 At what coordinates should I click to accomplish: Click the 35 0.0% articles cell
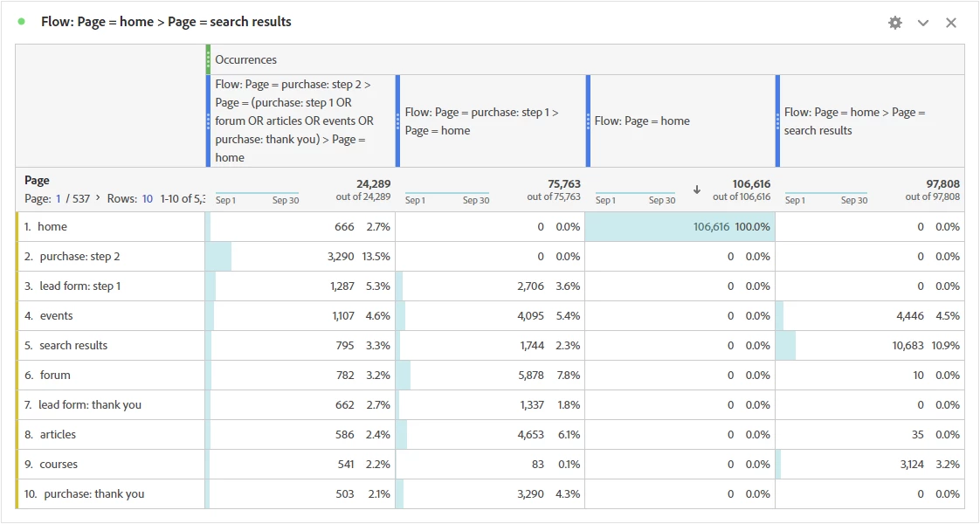click(x=870, y=434)
